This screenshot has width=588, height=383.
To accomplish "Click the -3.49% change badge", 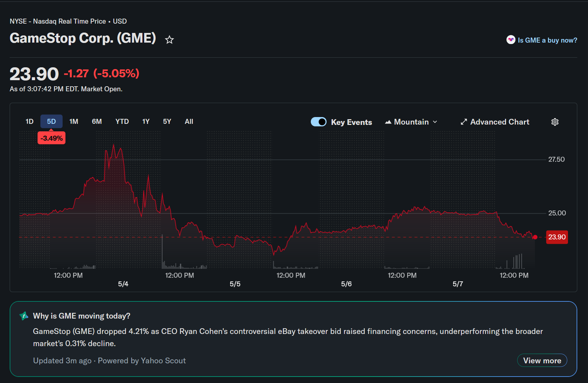I will pyautogui.click(x=52, y=138).
